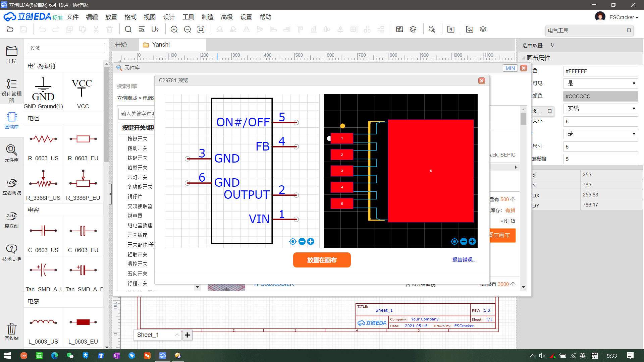Click the 电气工具 panel detach checkbox
The height and width of the screenshot is (362, 644).
pyautogui.click(x=629, y=30)
